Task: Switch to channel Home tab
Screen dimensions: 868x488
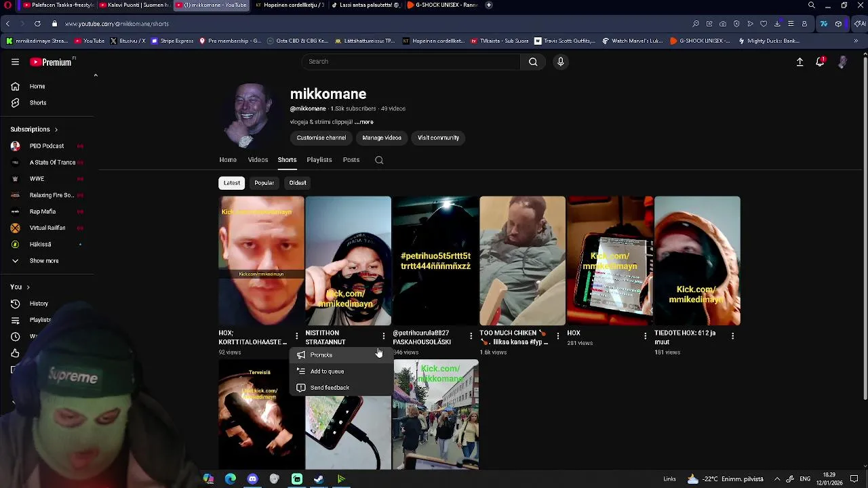Action: (228, 160)
